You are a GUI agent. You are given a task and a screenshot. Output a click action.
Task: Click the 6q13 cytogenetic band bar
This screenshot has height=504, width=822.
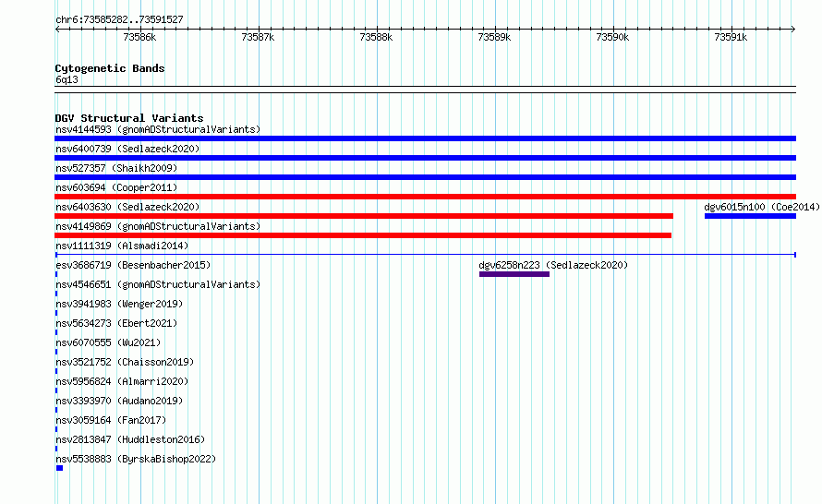[425, 90]
